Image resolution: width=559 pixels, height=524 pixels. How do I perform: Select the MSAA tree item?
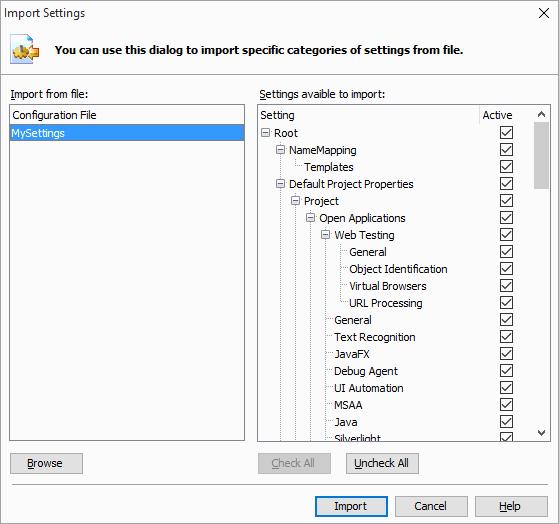point(348,405)
